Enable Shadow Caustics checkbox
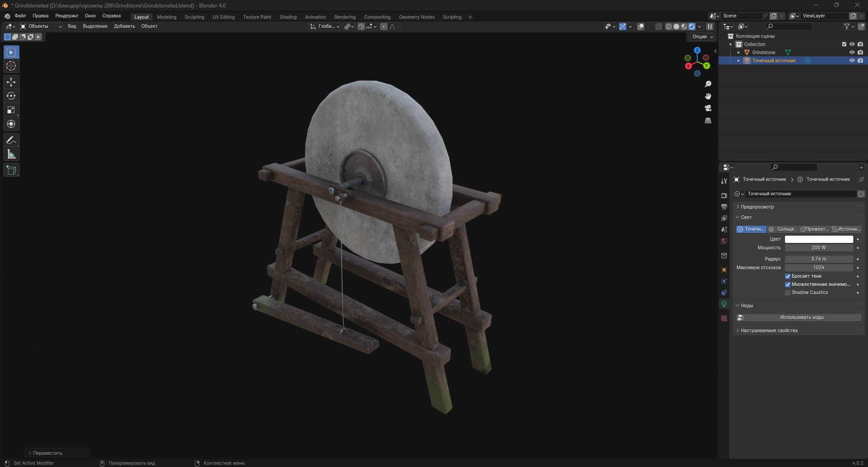The width and height of the screenshot is (868, 467). 788,293
